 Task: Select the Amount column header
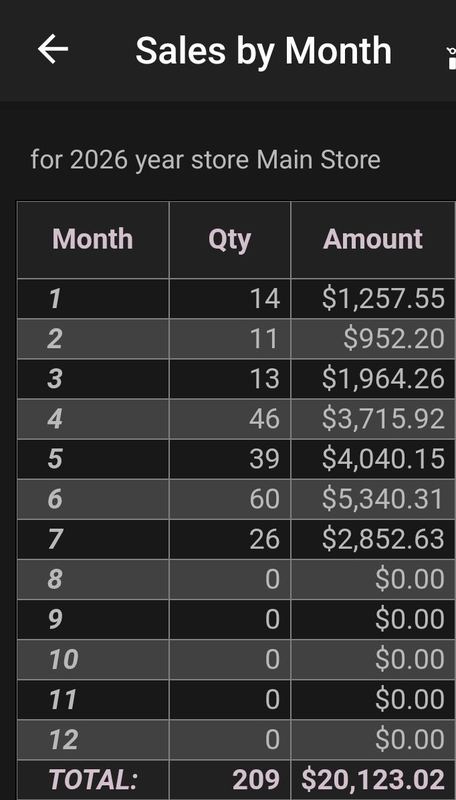pyautogui.click(x=373, y=239)
